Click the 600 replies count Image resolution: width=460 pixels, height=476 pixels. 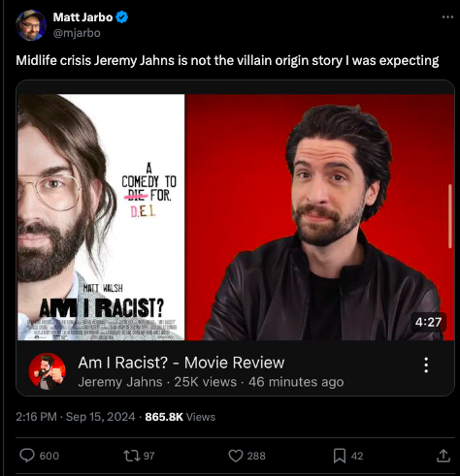[49, 456]
